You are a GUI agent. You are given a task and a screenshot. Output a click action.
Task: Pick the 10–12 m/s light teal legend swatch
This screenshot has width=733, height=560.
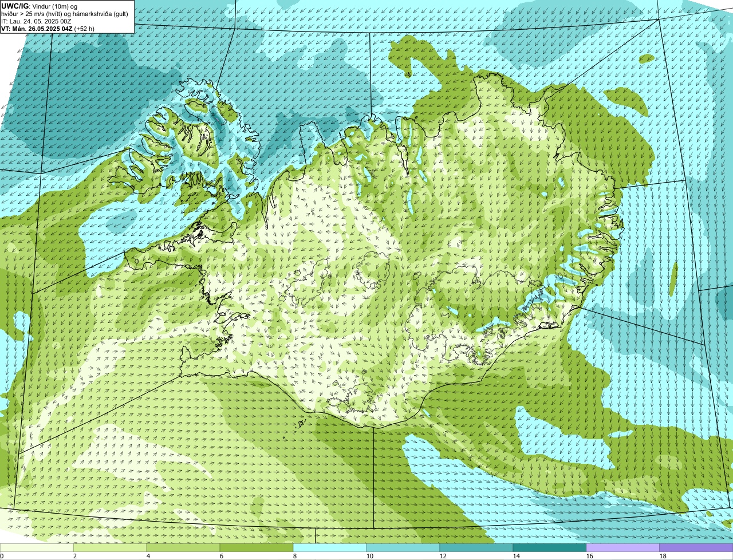[x=403, y=547]
